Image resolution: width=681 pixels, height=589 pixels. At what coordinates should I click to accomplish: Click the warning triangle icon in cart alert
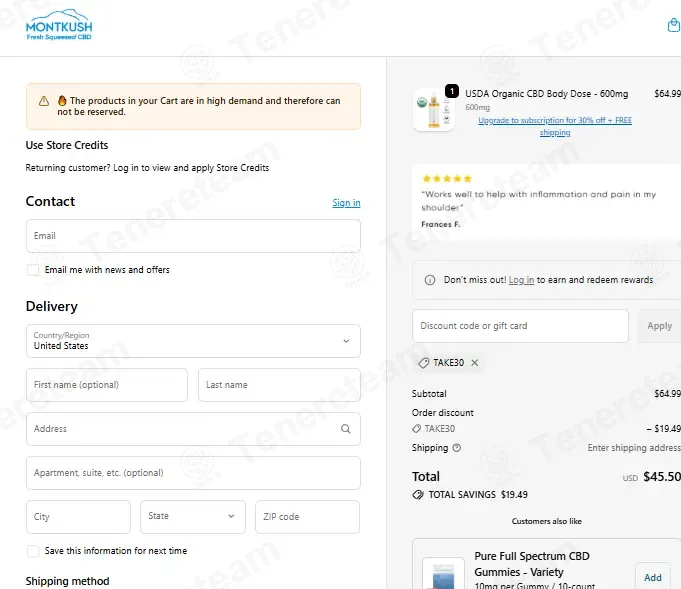(x=44, y=101)
